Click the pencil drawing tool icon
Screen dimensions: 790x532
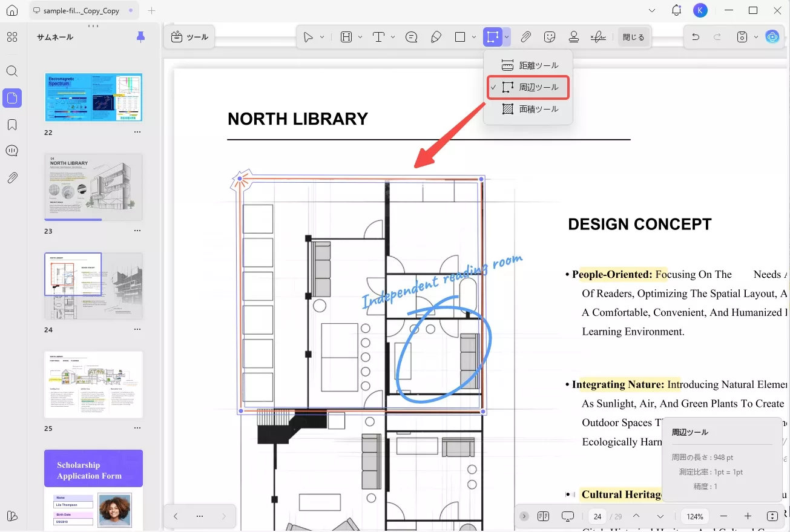(436, 38)
